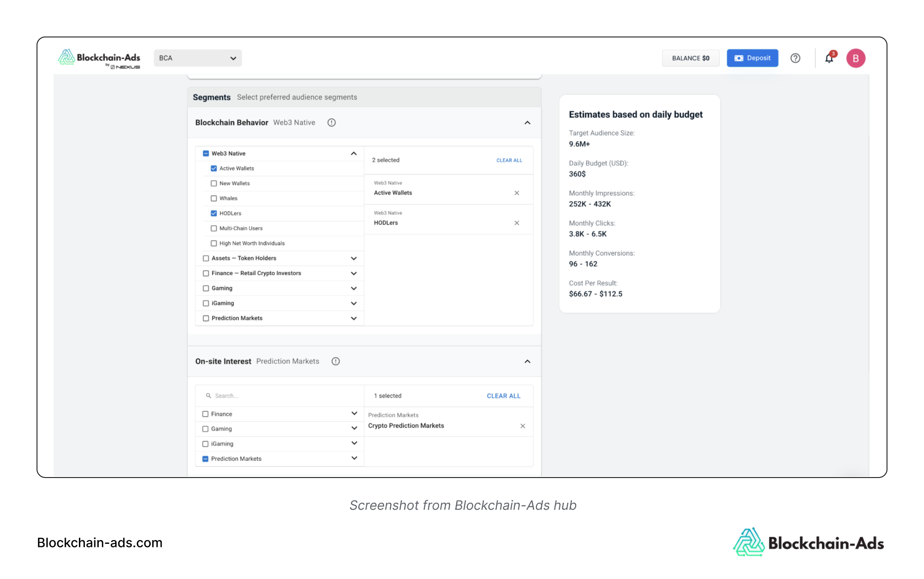This screenshot has height=579, width=924.
Task: Check High Net Worth Individuals checkbox
Action: pos(214,243)
